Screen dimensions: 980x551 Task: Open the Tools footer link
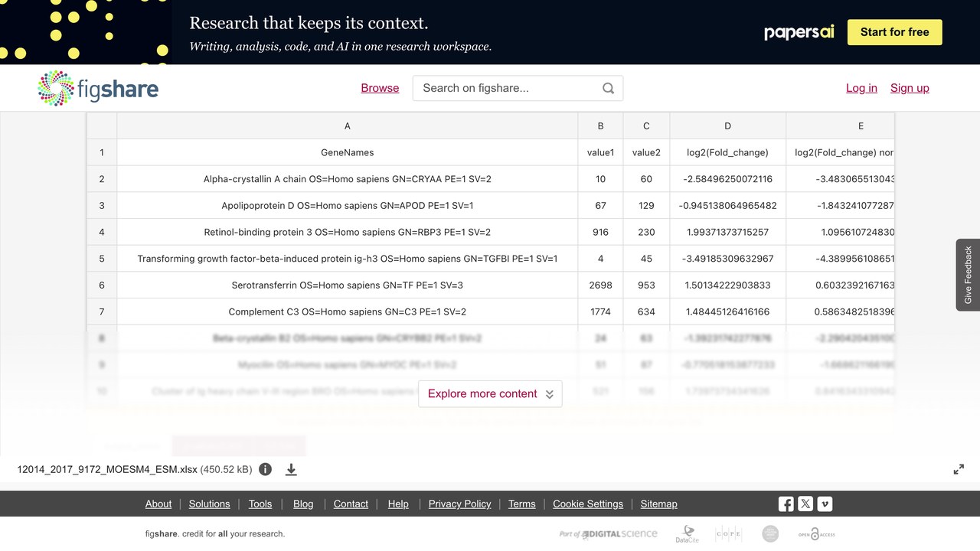click(x=260, y=504)
